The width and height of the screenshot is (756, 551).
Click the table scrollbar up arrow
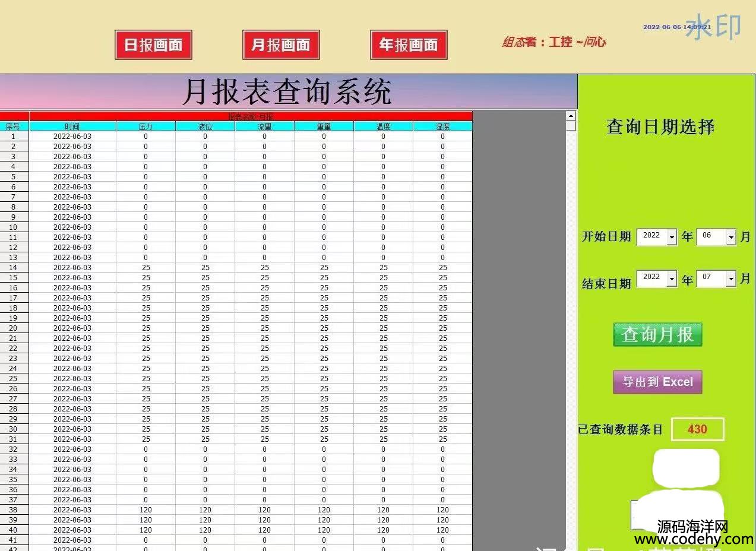[571, 116]
